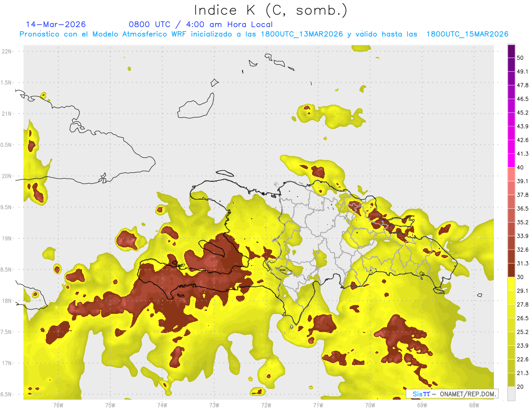
Task: Click the colorbar value '45.2'
Action: (523, 113)
